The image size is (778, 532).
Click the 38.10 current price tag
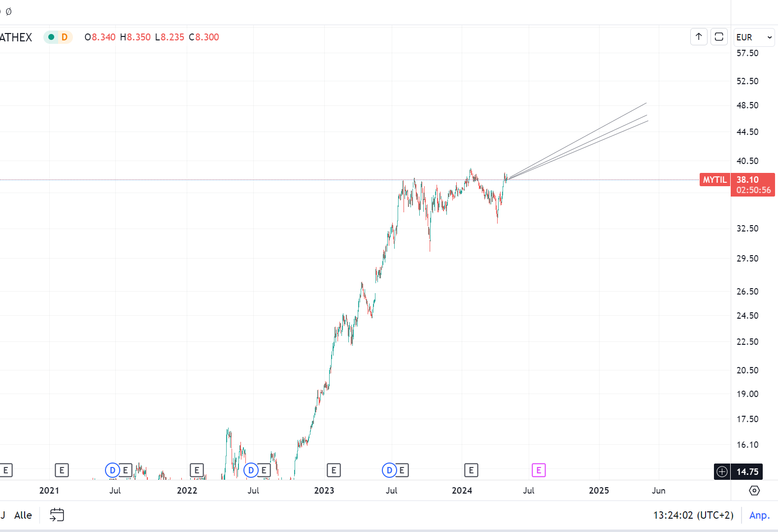(x=748, y=180)
